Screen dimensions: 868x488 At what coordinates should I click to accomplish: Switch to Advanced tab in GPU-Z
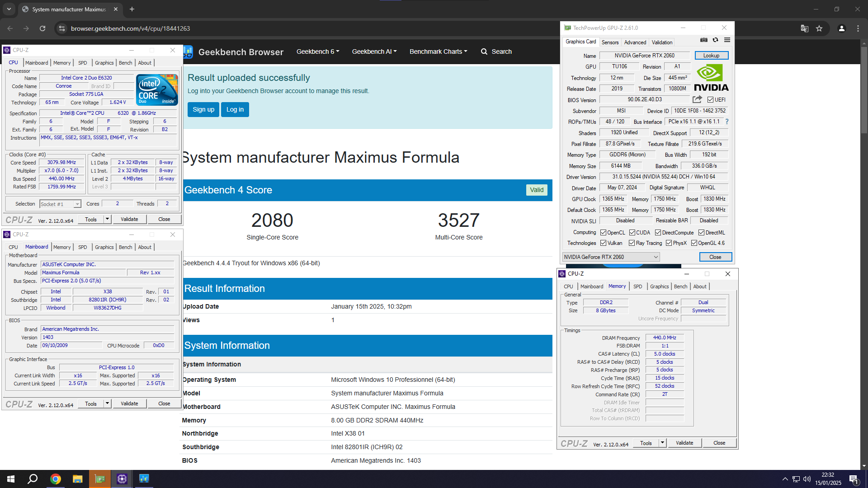(x=635, y=42)
